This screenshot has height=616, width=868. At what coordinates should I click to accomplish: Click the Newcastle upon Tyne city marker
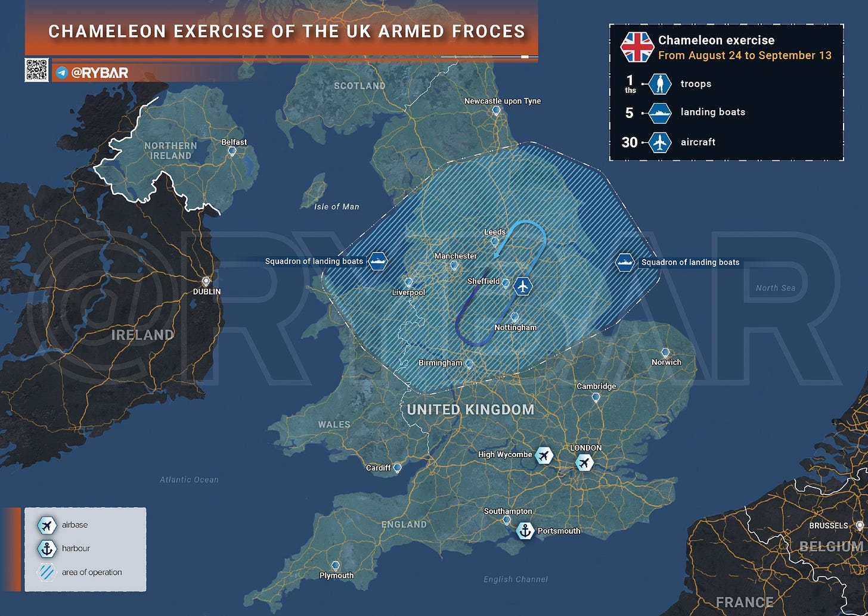tap(496, 110)
